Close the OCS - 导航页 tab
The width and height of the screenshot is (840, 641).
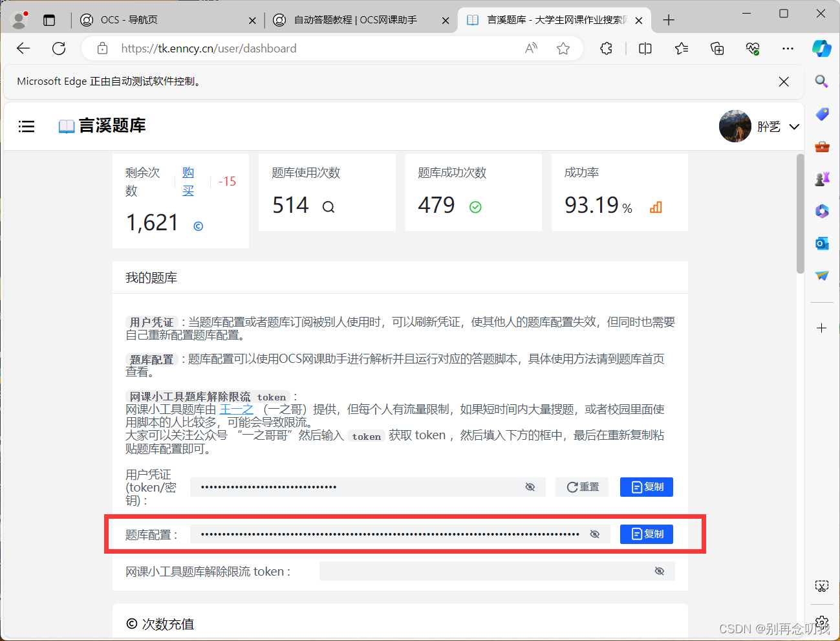[x=252, y=21]
